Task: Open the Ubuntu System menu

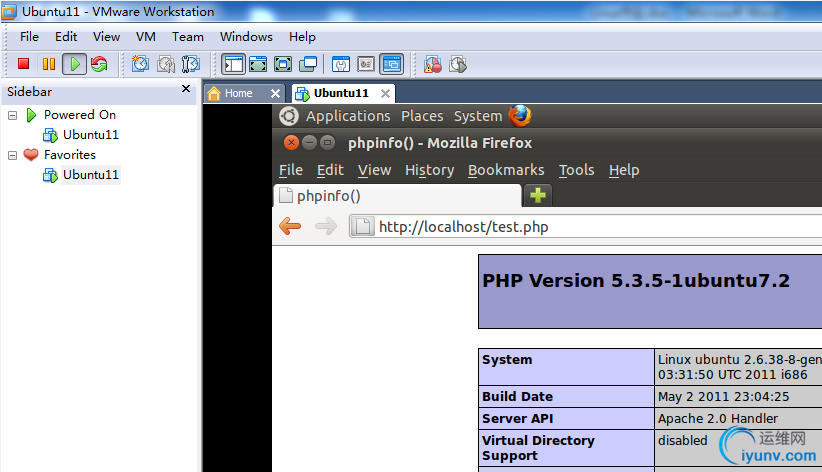Action: (478, 116)
